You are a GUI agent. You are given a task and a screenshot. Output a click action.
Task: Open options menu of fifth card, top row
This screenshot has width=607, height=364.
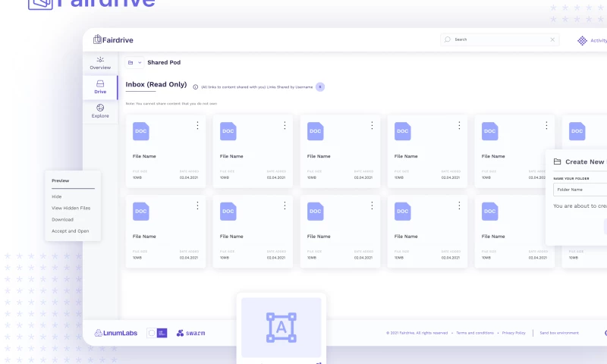tap(546, 125)
